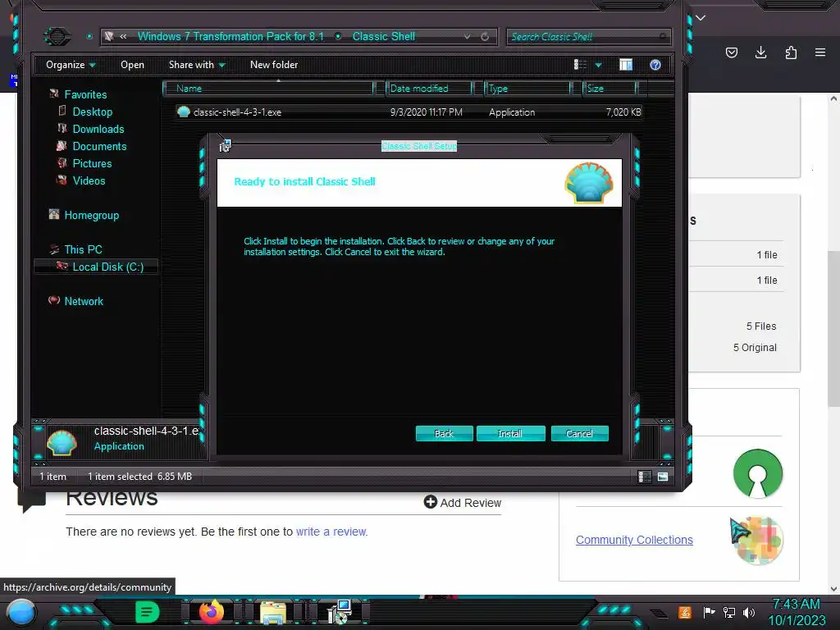Go to Desktop in the sidebar
This screenshot has width=840, height=630.
[x=92, y=112]
